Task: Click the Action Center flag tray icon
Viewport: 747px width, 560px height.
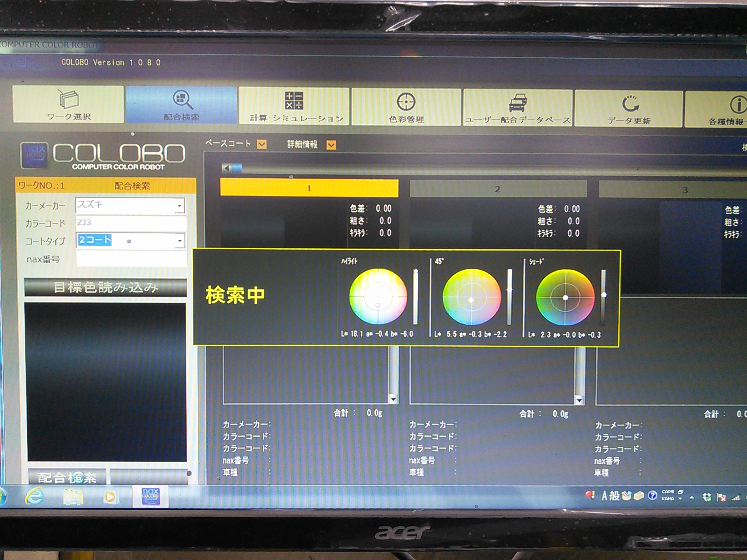Action: click(x=721, y=497)
